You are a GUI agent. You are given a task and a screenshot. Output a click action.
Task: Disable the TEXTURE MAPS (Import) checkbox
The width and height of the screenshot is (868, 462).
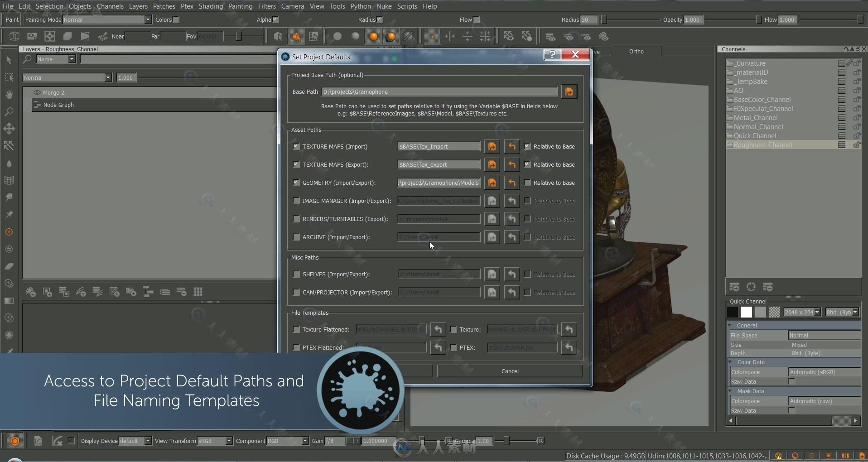click(x=296, y=147)
